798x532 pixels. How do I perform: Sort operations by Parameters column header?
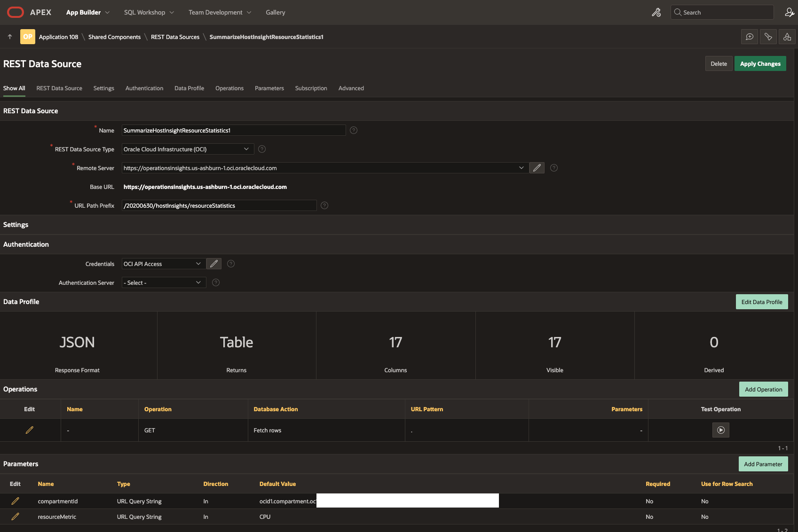tap(627, 409)
